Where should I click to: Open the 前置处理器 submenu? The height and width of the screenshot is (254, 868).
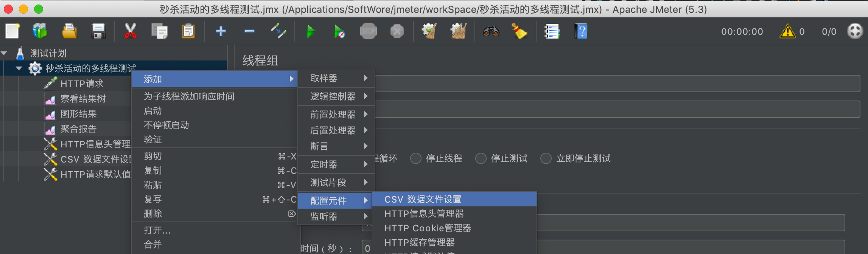tap(336, 114)
